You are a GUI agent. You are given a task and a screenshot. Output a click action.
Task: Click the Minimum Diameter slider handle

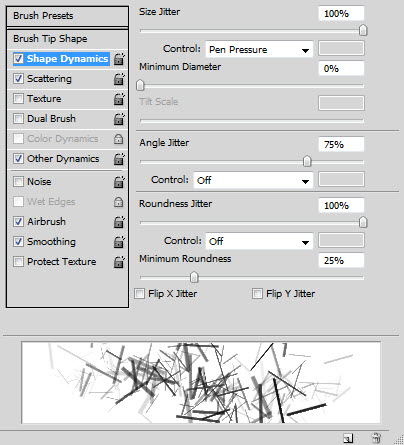pos(140,85)
